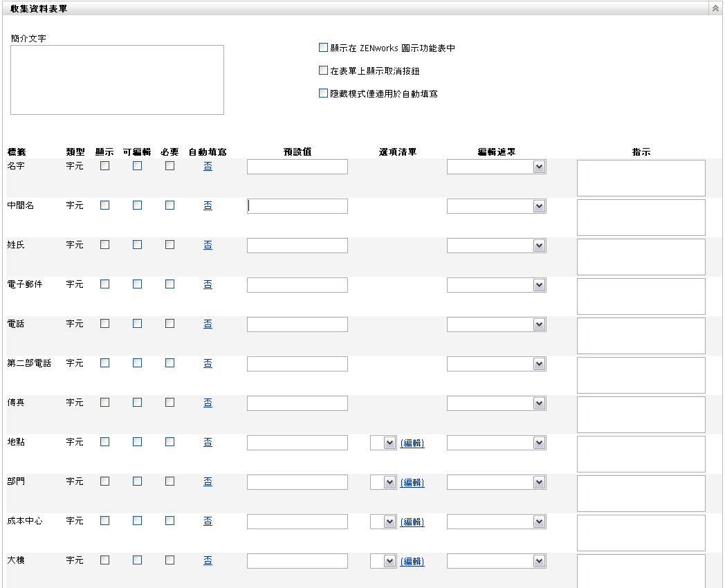Click (編輯) link for 部門 row
The image size is (725, 588).
412,483
